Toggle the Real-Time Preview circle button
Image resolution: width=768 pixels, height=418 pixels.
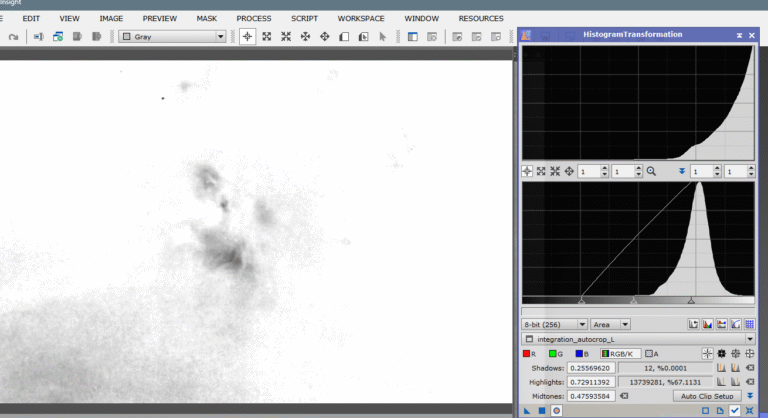coord(556,411)
